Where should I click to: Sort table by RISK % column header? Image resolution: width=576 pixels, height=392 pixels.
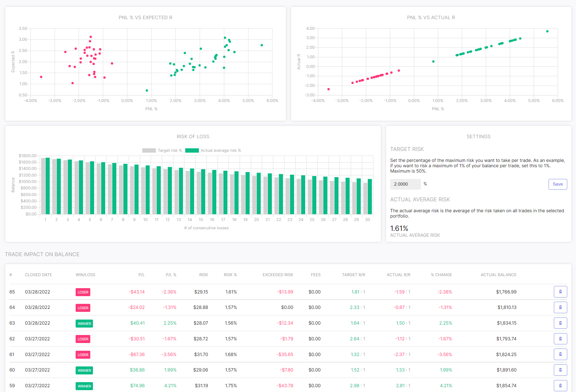click(x=230, y=275)
